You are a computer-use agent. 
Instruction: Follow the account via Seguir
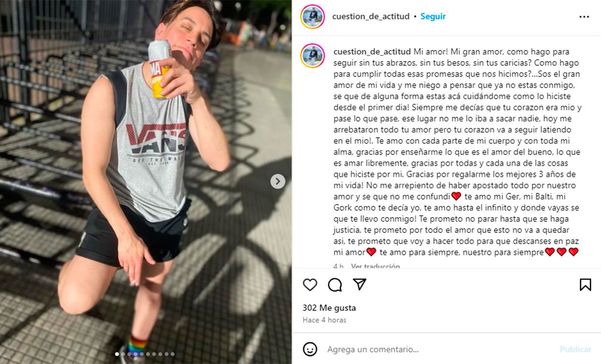coord(433,17)
